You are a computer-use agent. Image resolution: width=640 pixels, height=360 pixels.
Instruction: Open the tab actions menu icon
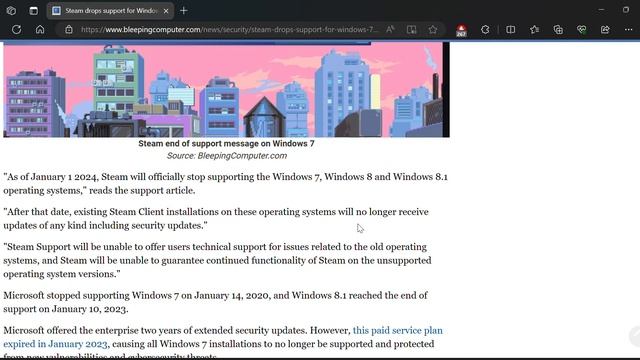[33, 11]
